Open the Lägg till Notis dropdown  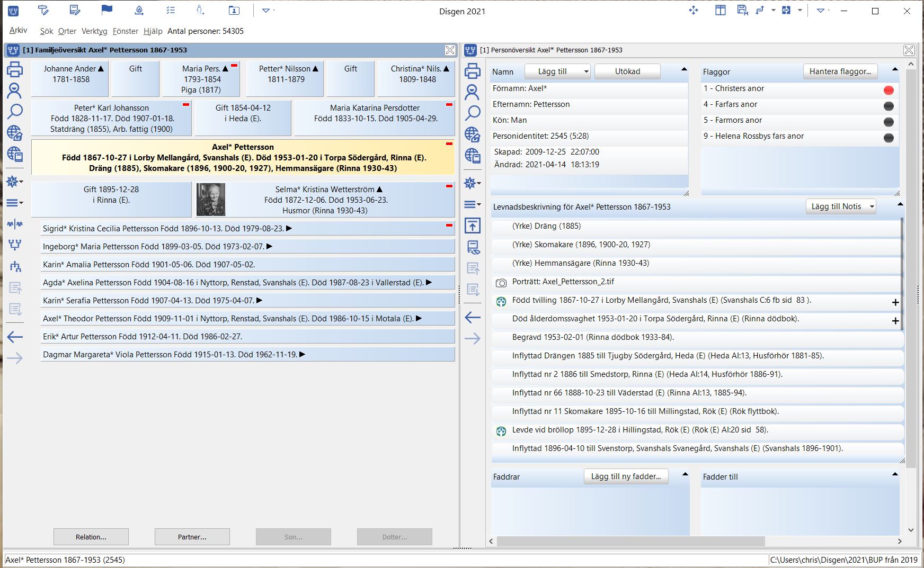[841, 206]
